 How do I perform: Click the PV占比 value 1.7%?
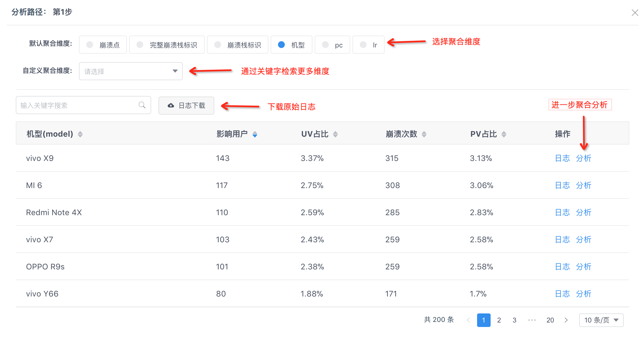(x=478, y=294)
